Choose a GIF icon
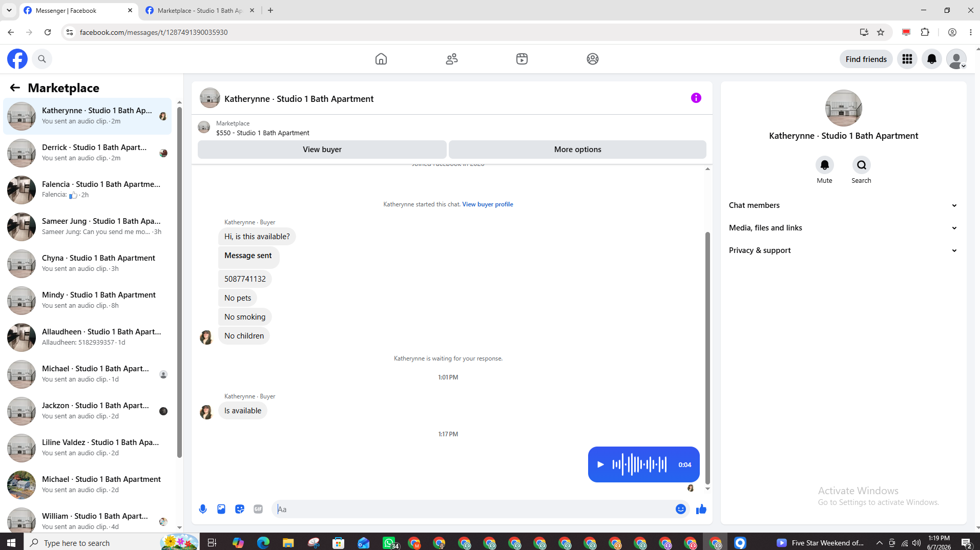This screenshot has width=980, height=550. coord(258,509)
